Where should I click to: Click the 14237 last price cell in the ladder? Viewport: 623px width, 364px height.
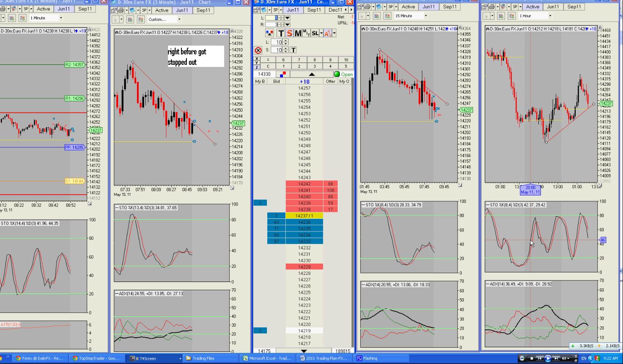pyautogui.click(x=304, y=216)
